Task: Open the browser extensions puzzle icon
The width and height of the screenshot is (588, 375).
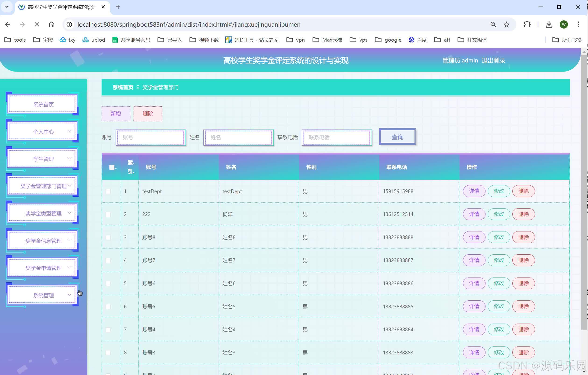Action: [527, 25]
